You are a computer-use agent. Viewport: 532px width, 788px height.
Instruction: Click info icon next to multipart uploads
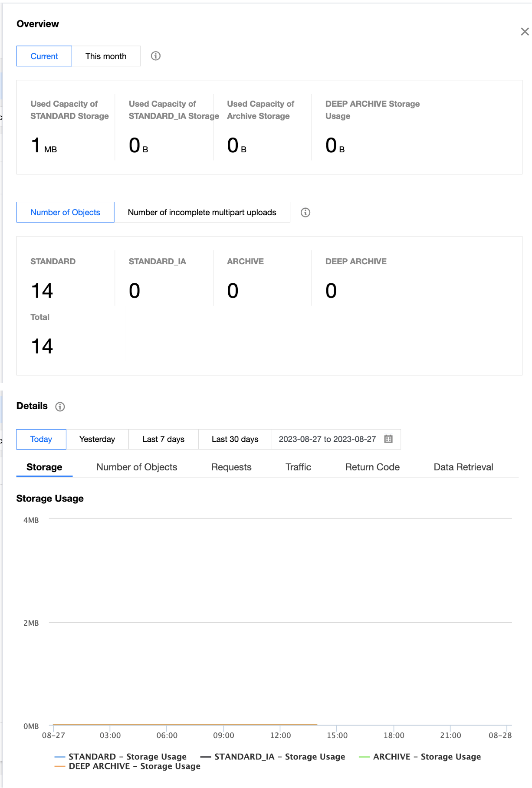tap(305, 212)
